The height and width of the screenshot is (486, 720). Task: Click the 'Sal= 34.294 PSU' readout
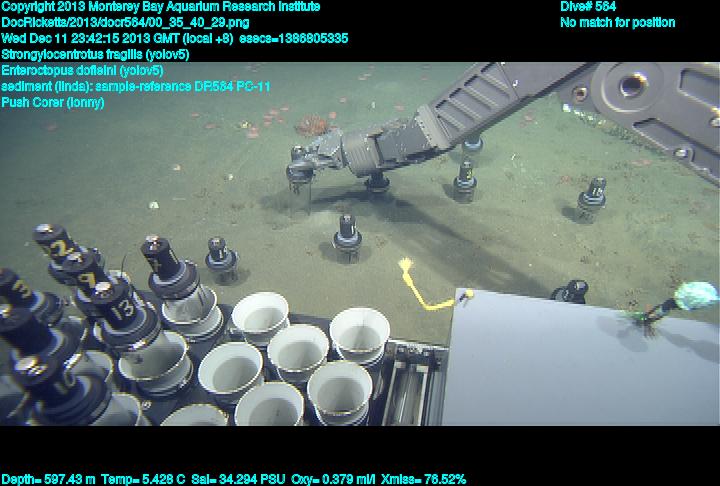[238, 479]
